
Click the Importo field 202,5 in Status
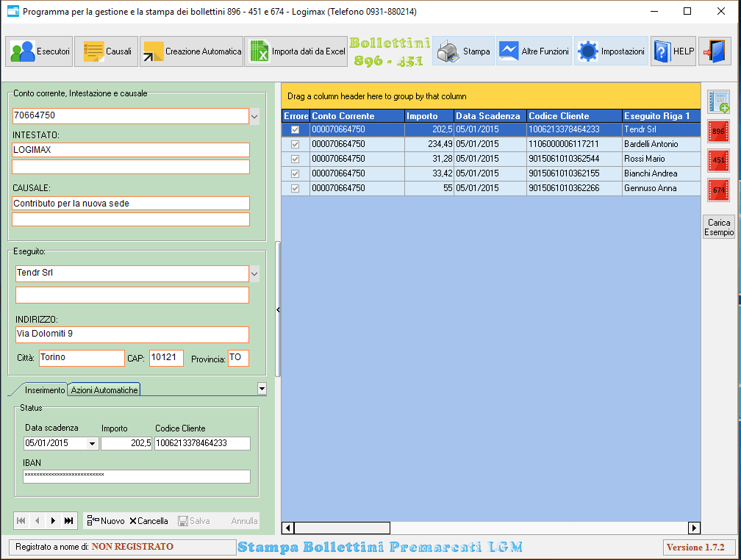coord(126,443)
